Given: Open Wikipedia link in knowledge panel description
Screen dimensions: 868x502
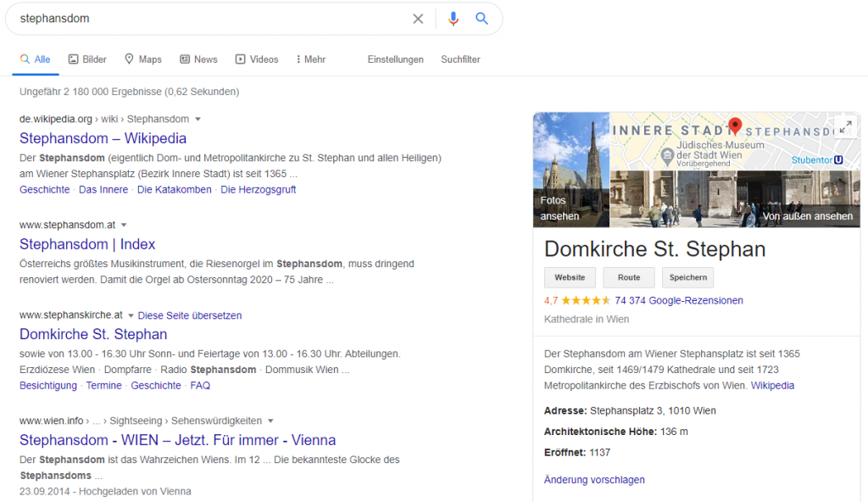Looking at the screenshot, I should (x=772, y=386).
